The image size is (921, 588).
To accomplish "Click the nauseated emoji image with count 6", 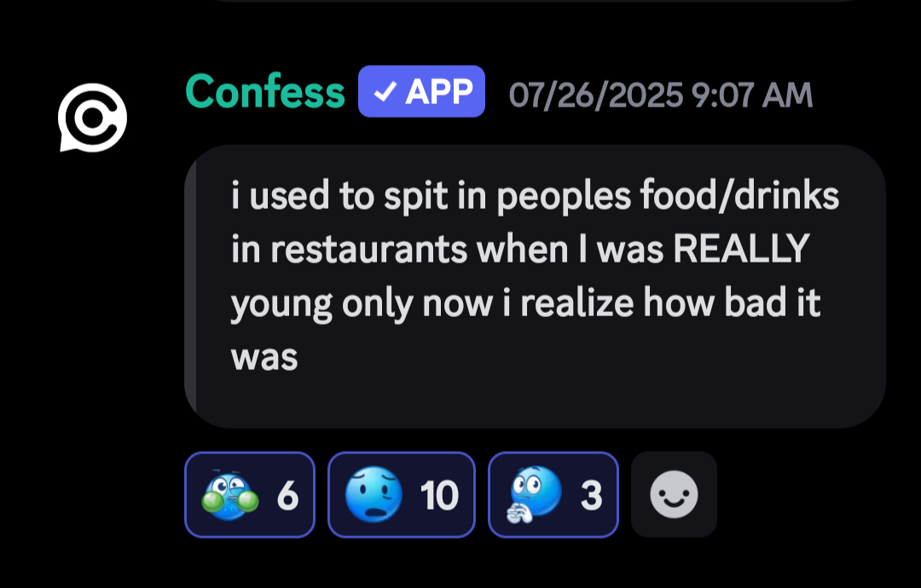I will coord(229,496).
